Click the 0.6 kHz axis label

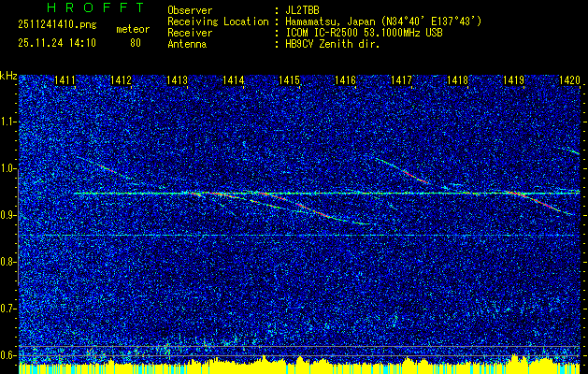pos(9,355)
